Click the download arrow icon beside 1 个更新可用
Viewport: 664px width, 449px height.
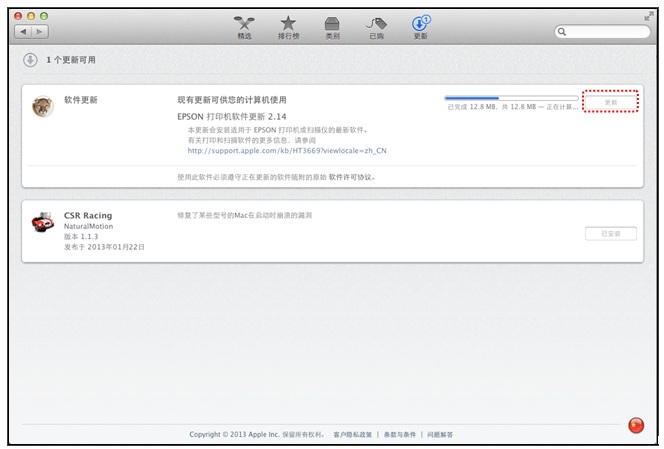point(30,60)
